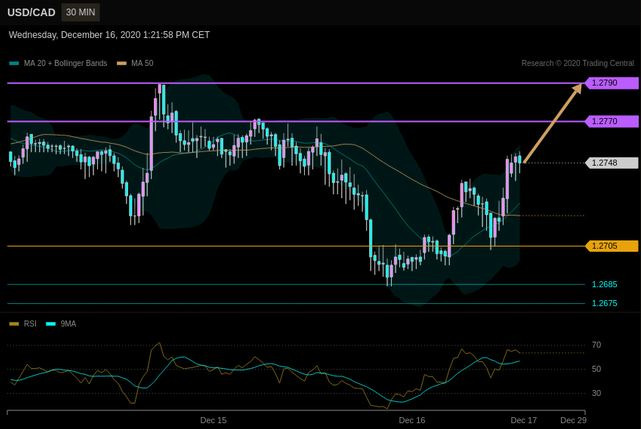Select the chart timestamp text
Screen dimensions: 641x429
coord(109,35)
